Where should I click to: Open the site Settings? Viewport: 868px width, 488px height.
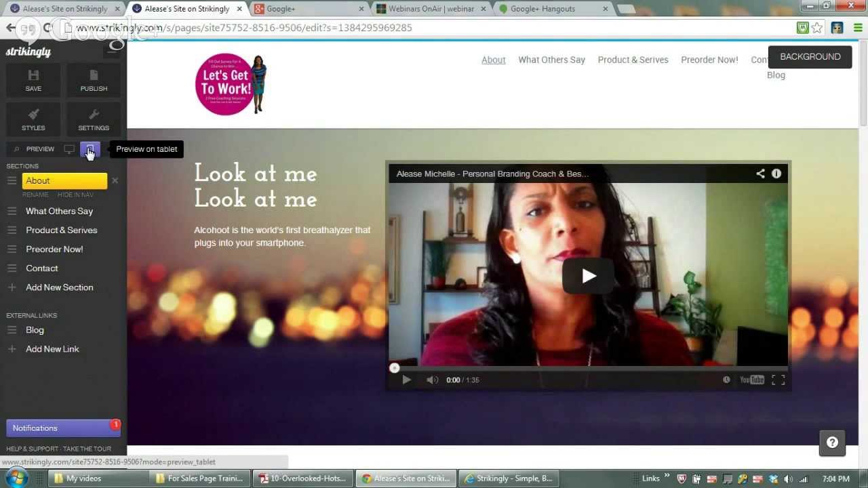(x=94, y=119)
